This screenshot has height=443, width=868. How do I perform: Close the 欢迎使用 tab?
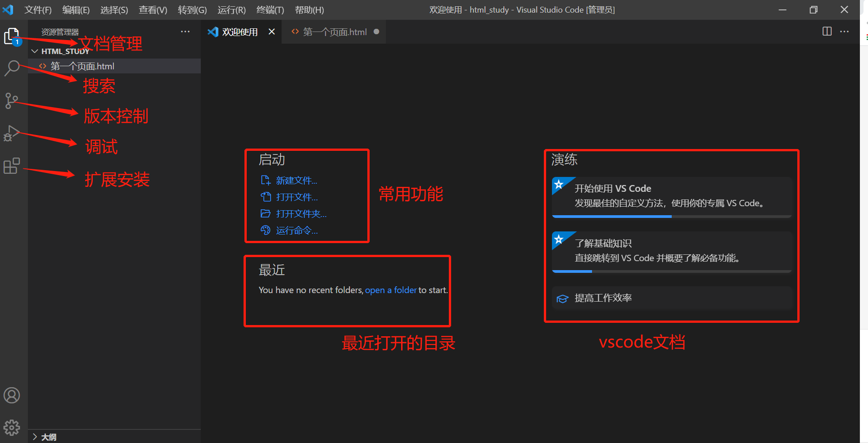tap(271, 32)
